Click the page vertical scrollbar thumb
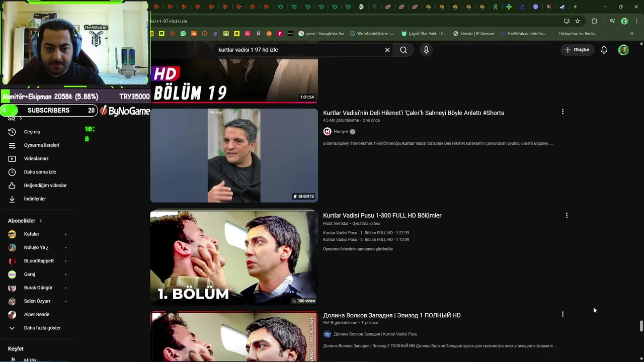This screenshot has height=362, width=644. click(x=641, y=326)
